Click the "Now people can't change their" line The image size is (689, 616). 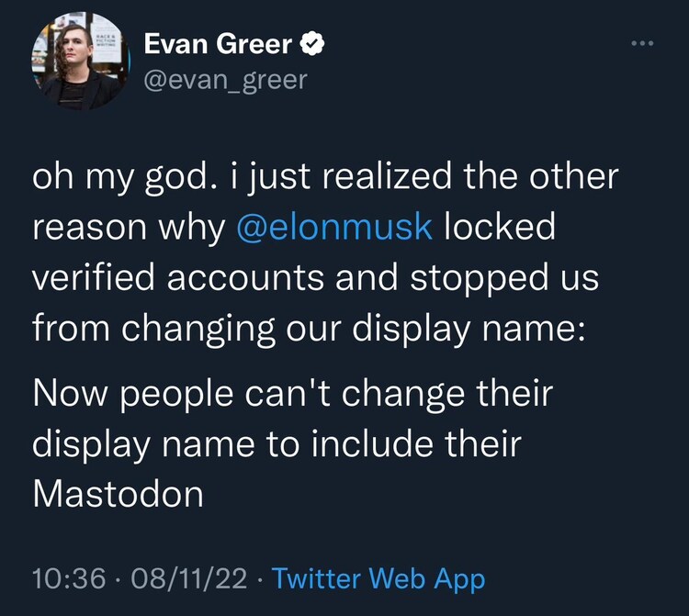pyautogui.click(x=292, y=395)
